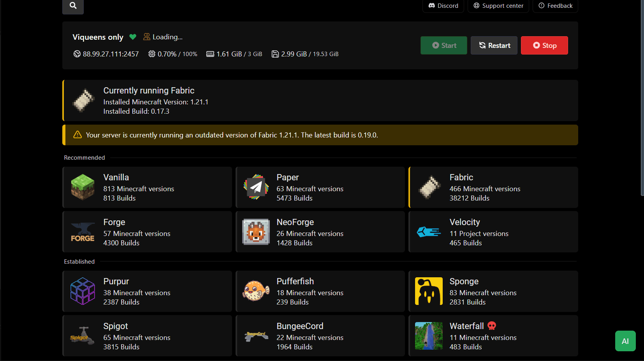Click the search magnifier icon button
Viewport: 644px width, 361px height.
pyautogui.click(x=73, y=6)
